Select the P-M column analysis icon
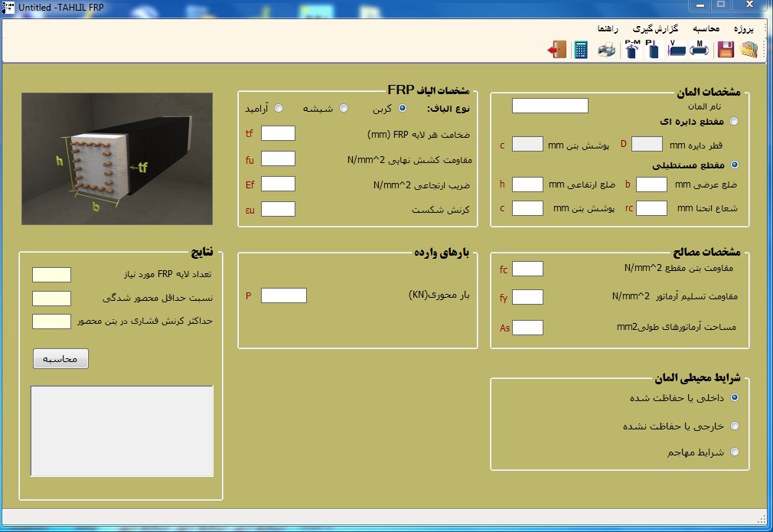 click(632, 49)
